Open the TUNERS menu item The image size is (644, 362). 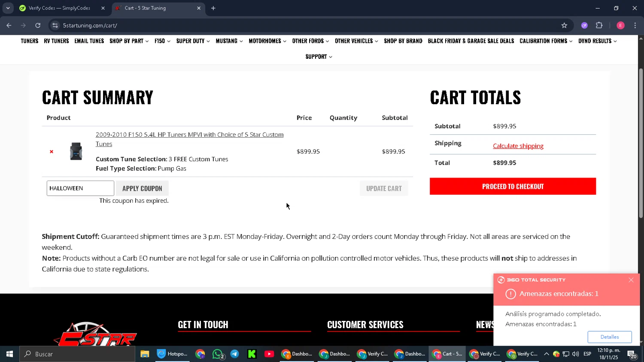tap(30, 41)
